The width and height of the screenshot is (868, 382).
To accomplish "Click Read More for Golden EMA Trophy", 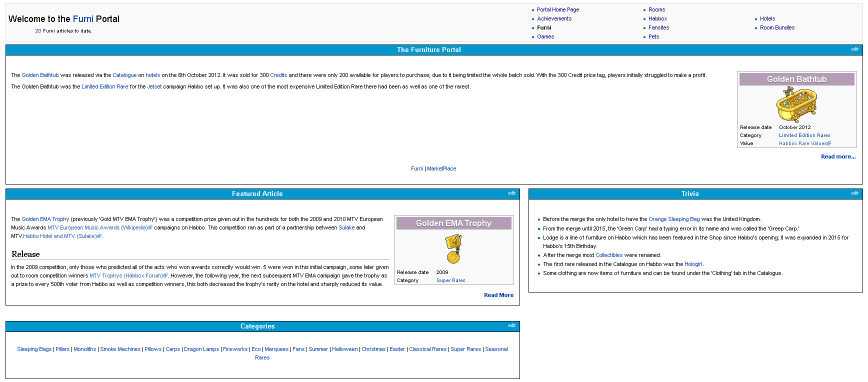I will [498, 295].
